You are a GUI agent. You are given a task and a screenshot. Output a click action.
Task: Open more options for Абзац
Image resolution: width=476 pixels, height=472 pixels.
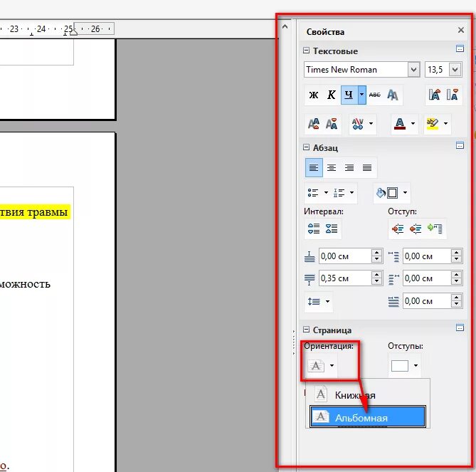click(x=460, y=145)
